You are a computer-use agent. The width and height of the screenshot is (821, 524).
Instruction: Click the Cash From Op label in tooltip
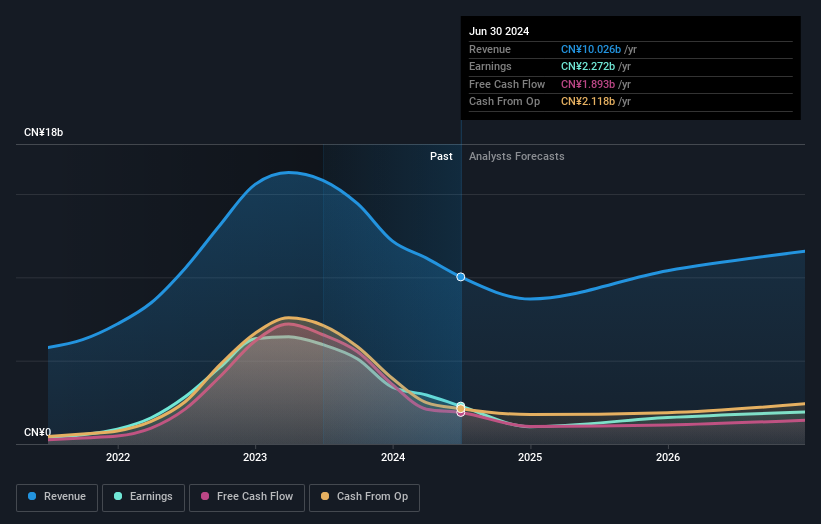(504, 102)
